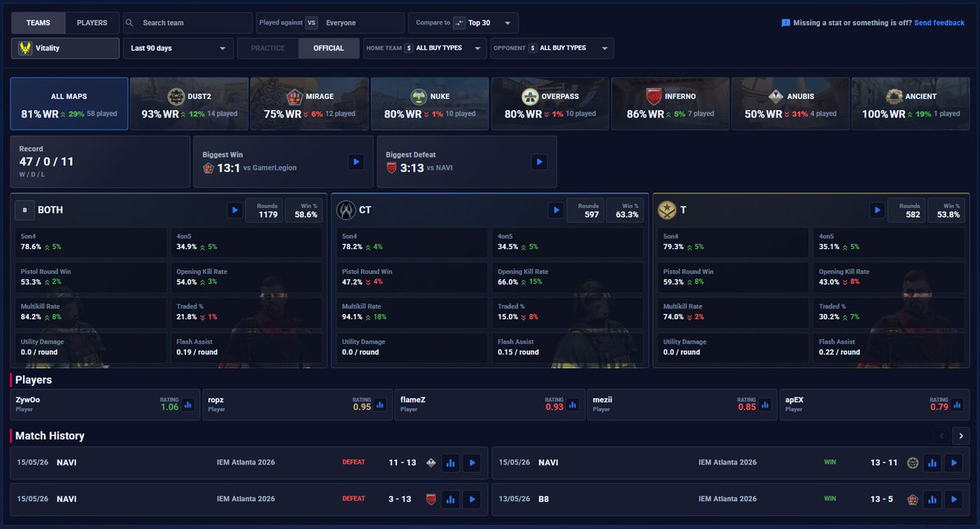Switch to the TEAMS tab
980x529 pixels.
[38, 23]
